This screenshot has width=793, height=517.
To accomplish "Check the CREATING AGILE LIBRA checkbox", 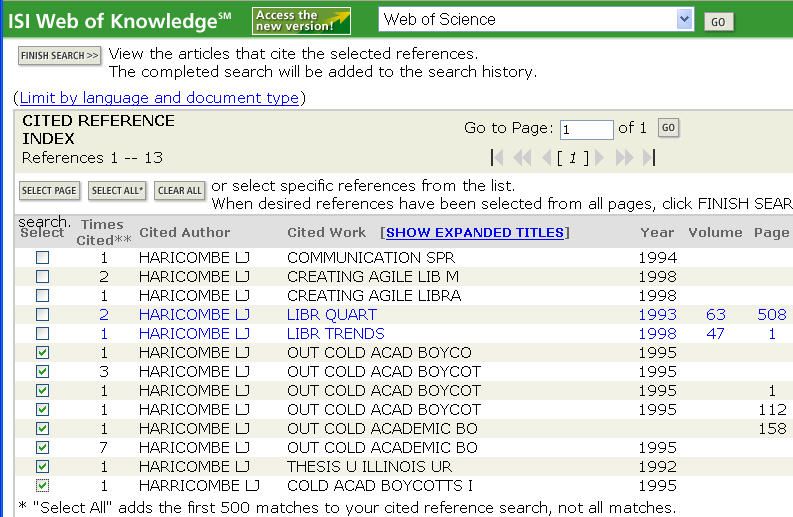I will (x=42, y=295).
